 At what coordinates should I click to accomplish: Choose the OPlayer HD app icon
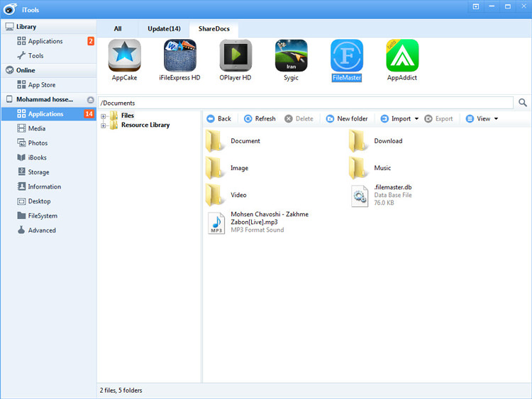pos(235,56)
